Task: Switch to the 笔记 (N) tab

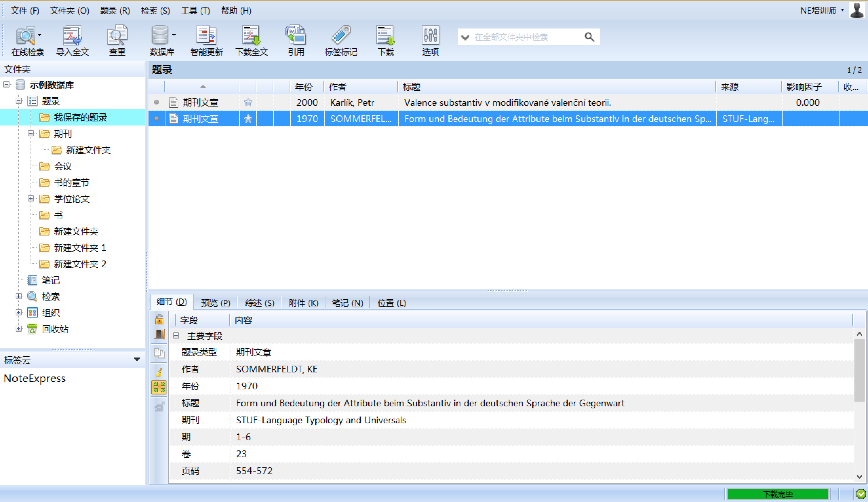Action: point(348,303)
